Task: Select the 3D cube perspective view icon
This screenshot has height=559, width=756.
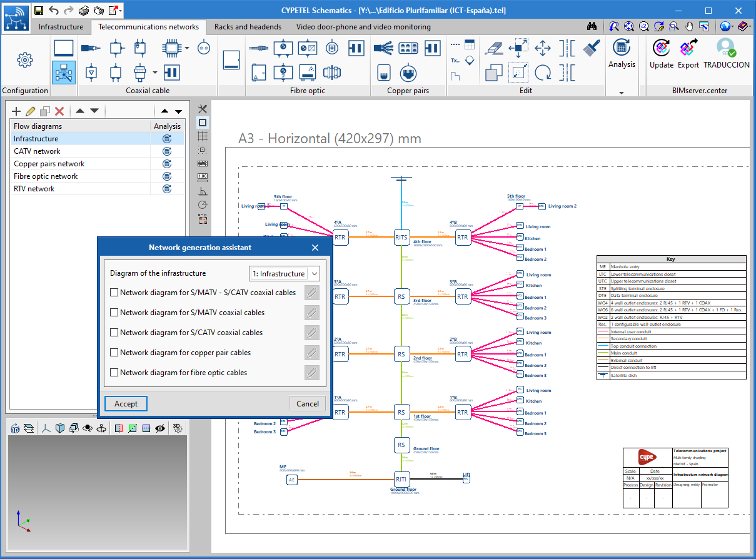Action: [x=60, y=428]
